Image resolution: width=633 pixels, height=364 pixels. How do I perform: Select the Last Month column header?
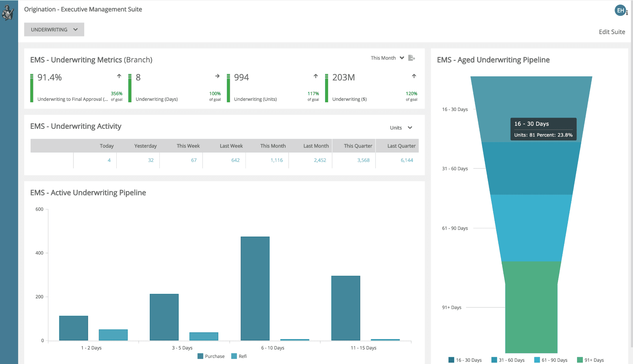click(316, 146)
